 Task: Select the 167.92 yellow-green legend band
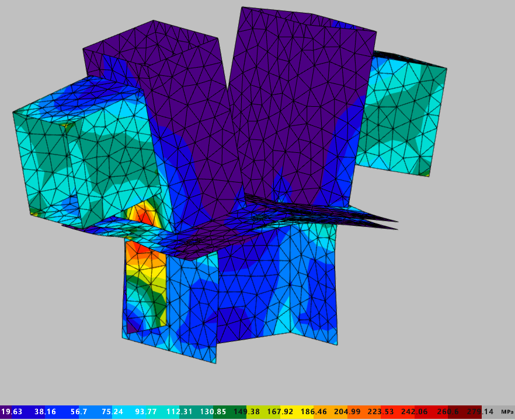(280, 412)
